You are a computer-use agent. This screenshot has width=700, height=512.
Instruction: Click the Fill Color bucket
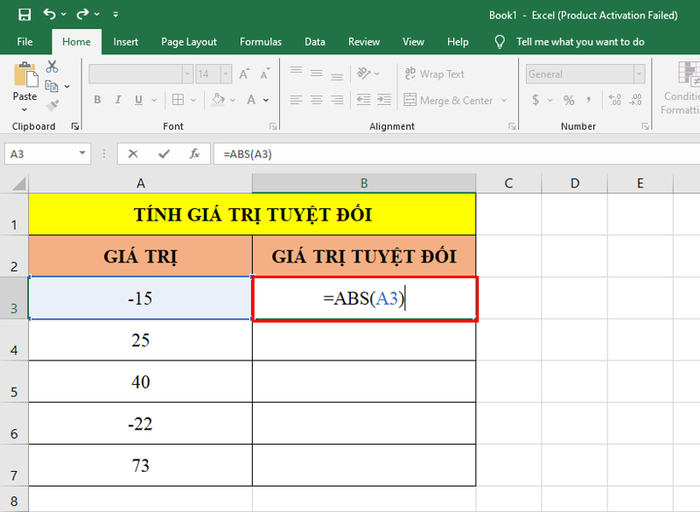[x=218, y=100]
